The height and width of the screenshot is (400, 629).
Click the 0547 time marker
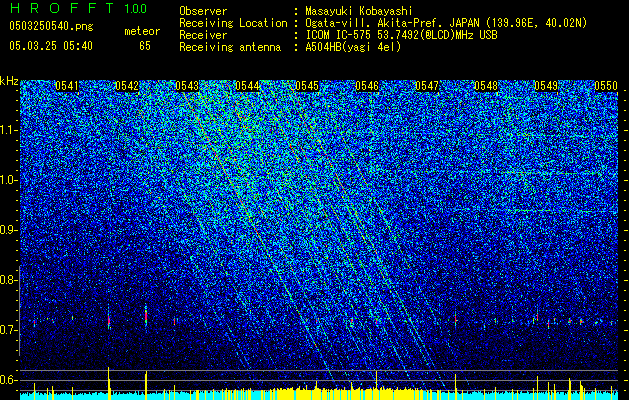click(427, 86)
